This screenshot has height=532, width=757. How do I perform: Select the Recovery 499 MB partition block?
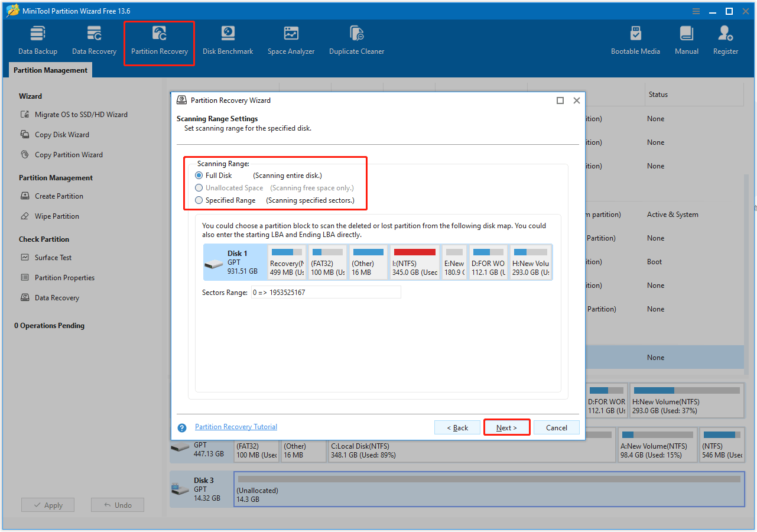coord(287,262)
